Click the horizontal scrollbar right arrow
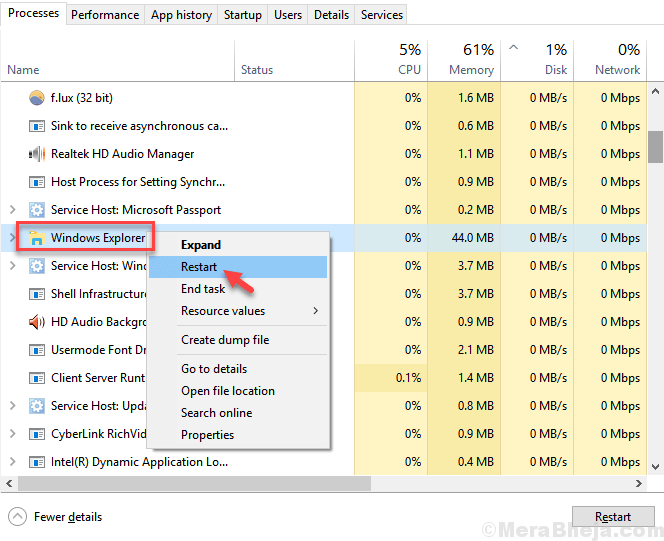664x541 pixels. coord(639,483)
